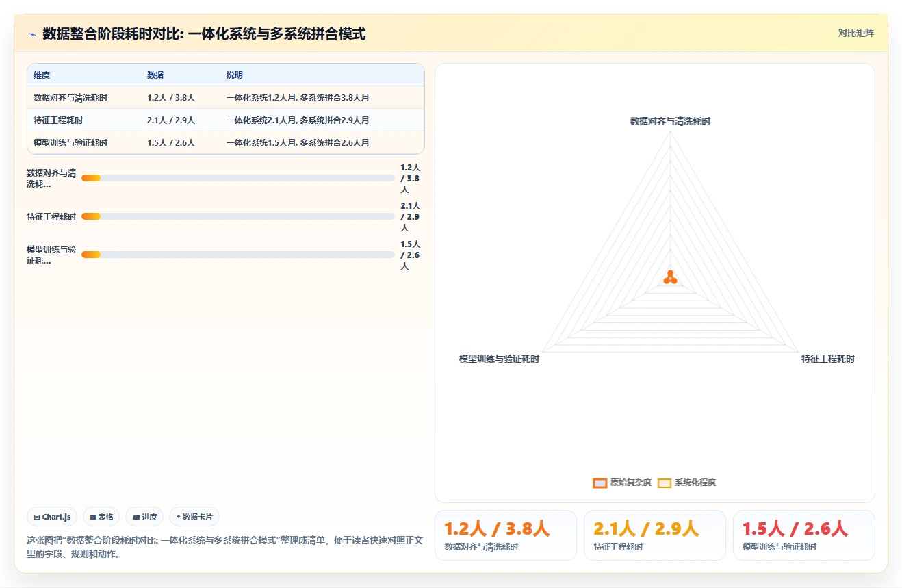Click the footer description paragraph

[x=224, y=547]
